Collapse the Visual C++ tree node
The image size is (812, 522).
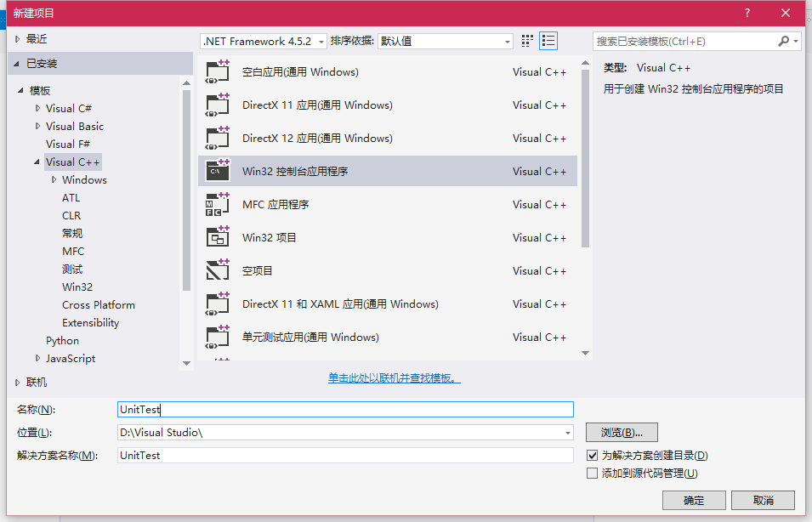(37, 162)
